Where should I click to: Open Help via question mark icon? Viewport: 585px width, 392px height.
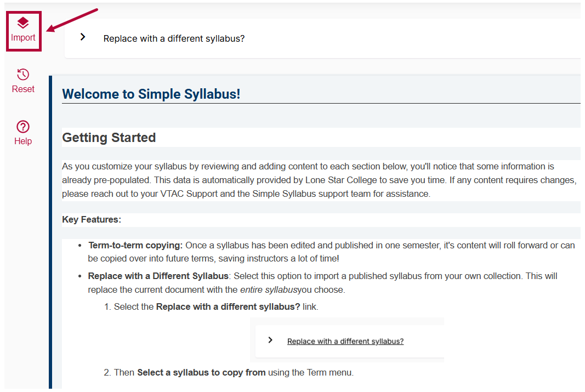23,127
